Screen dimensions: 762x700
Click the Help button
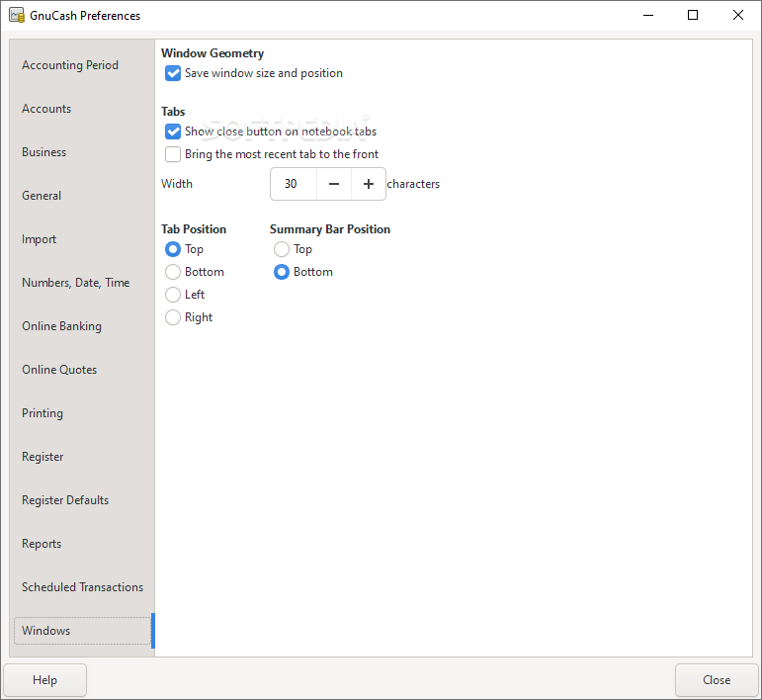click(x=45, y=680)
